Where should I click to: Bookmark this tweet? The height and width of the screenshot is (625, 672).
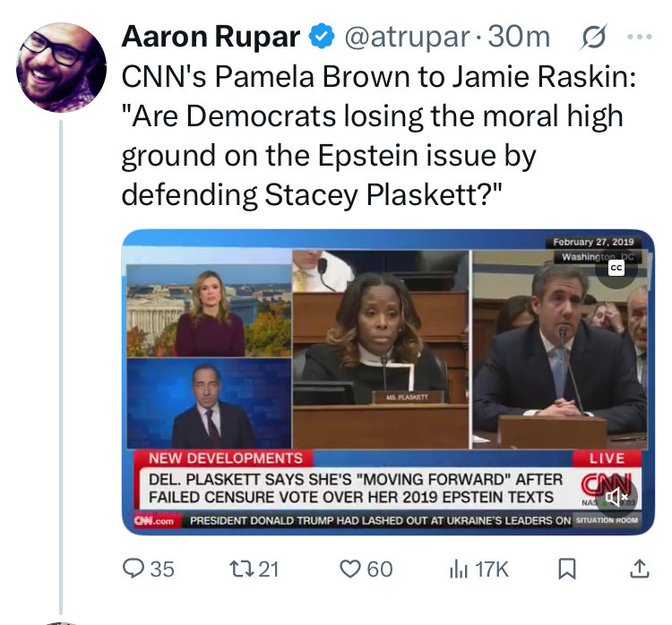click(565, 568)
